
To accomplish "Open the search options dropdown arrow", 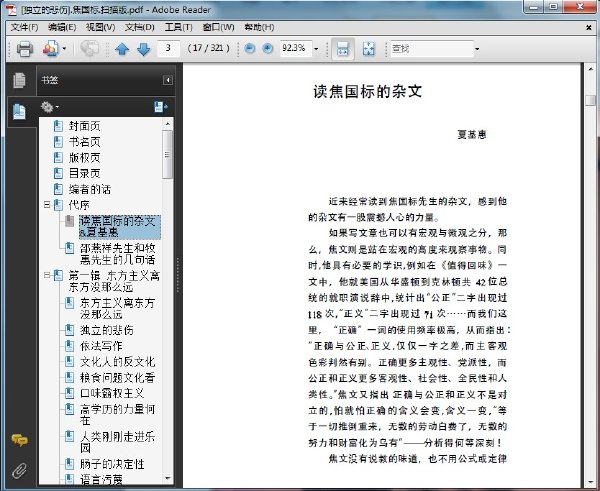I will coord(477,49).
